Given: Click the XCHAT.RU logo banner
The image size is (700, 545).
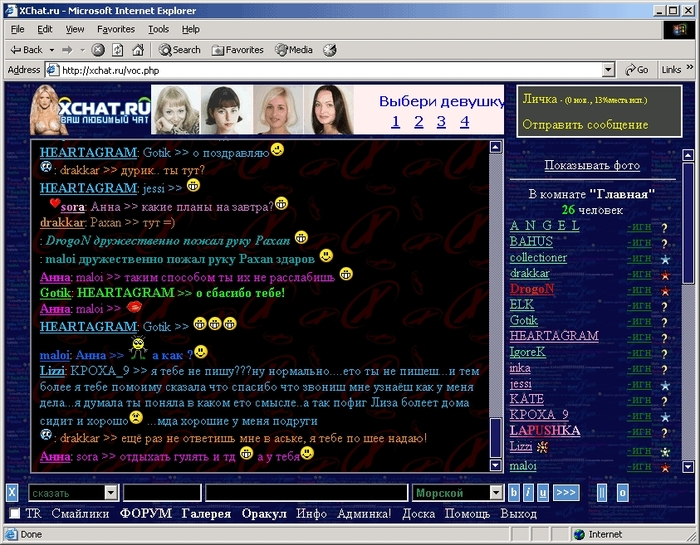Looking at the screenshot, I should coord(91,110).
